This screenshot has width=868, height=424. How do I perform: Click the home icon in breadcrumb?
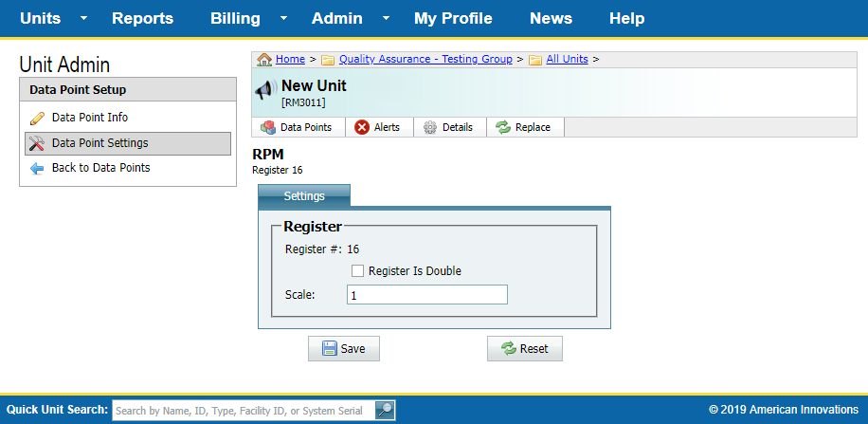tap(264, 60)
